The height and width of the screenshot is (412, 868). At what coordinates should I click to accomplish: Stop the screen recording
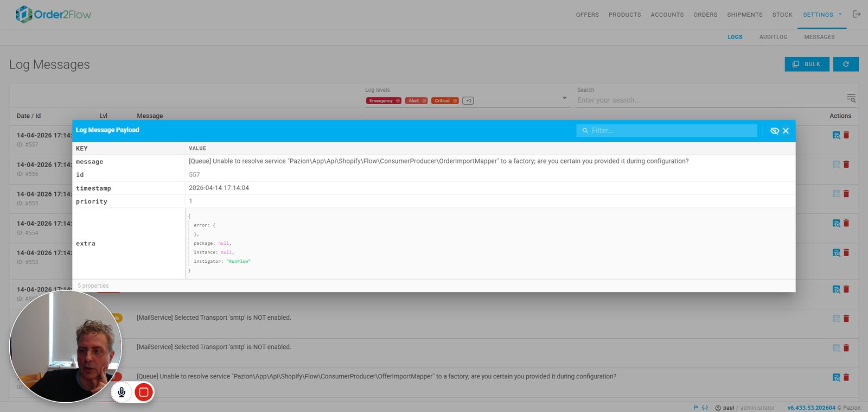tap(144, 392)
